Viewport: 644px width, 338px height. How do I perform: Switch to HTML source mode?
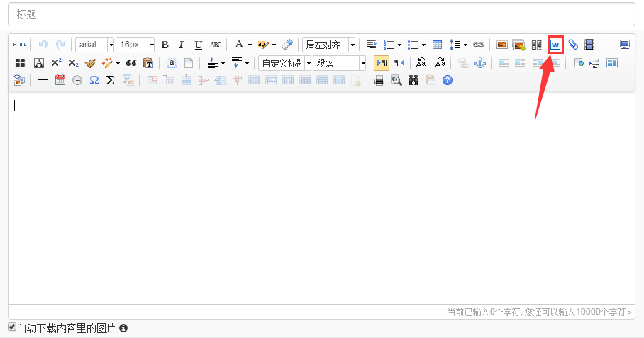click(19, 45)
